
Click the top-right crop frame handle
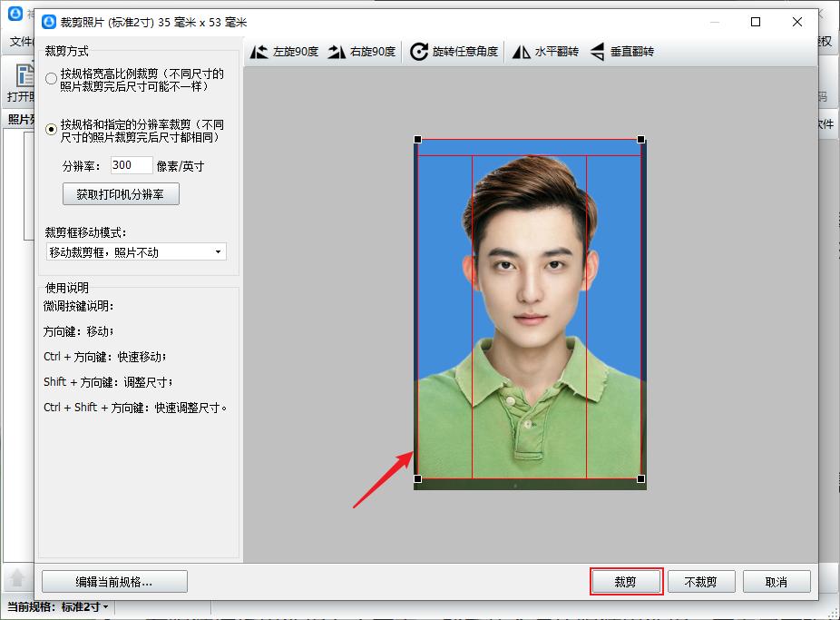pyautogui.click(x=641, y=140)
